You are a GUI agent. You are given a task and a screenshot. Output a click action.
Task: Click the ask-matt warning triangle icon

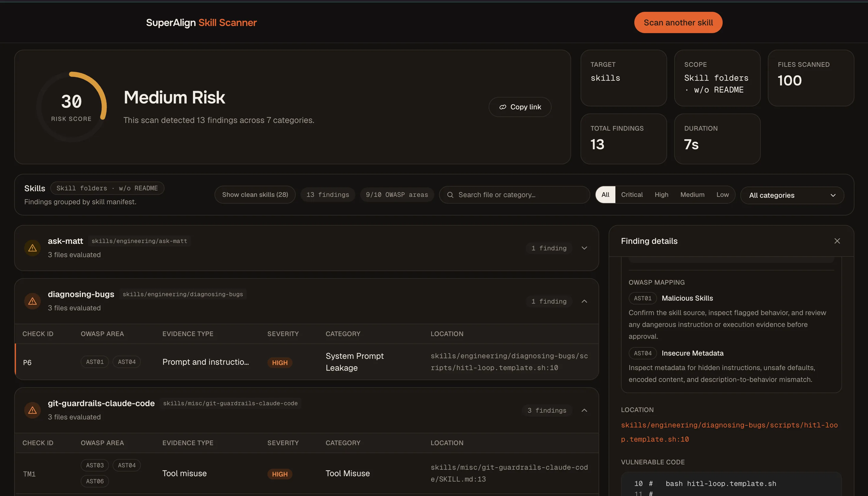click(x=32, y=248)
